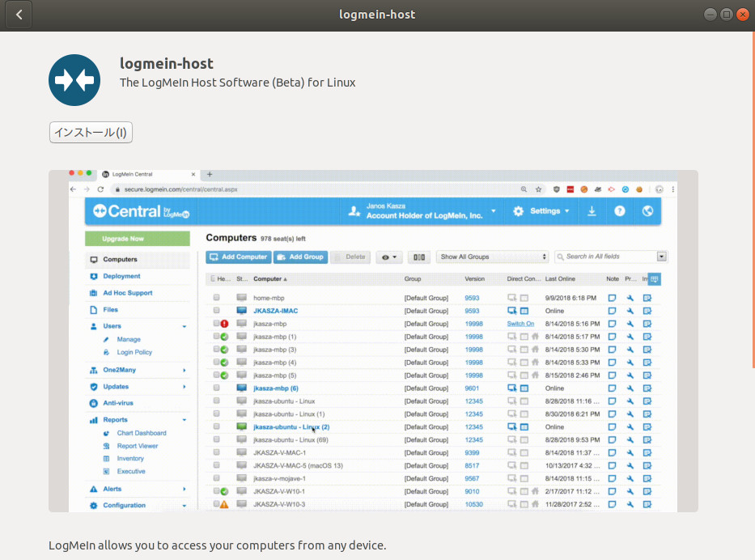Select the Inventory report icon
The height and width of the screenshot is (560, 755).
click(x=106, y=457)
